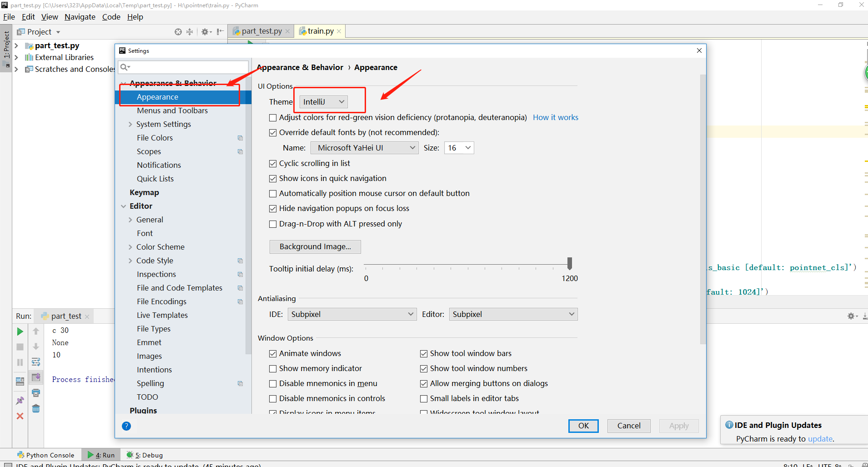Screen dimensions: 868x467
Task: Click the Clear All trash icon
Action: pos(36,408)
